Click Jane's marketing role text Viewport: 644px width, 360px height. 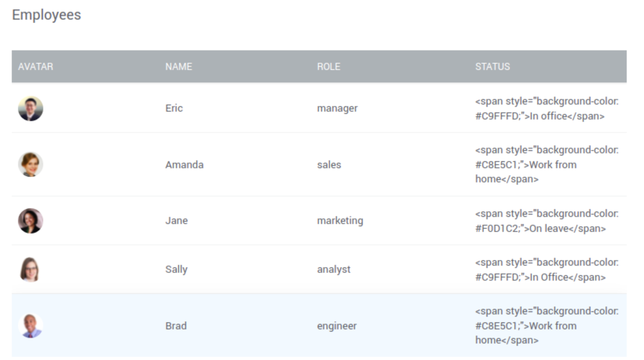[x=340, y=220]
